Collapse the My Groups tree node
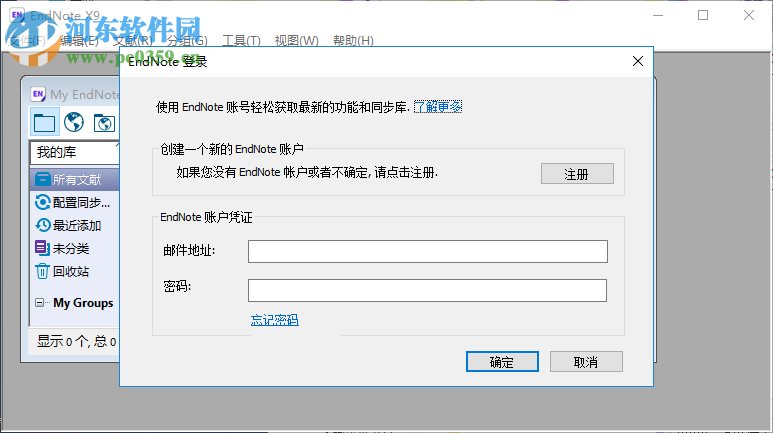 tap(39, 303)
